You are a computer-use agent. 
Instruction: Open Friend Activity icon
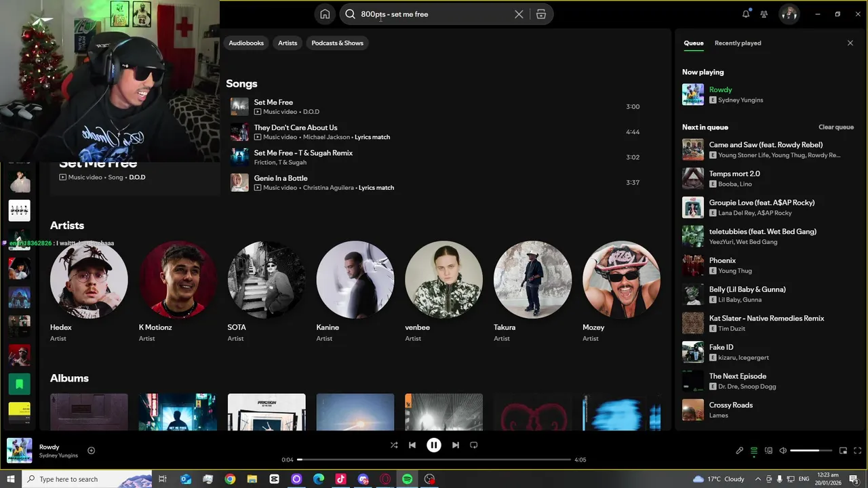tap(764, 14)
